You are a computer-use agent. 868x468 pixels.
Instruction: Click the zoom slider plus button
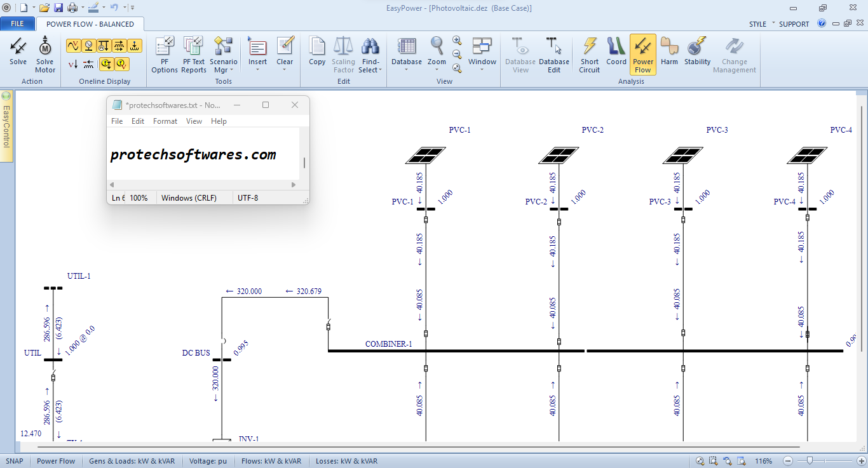861,461
